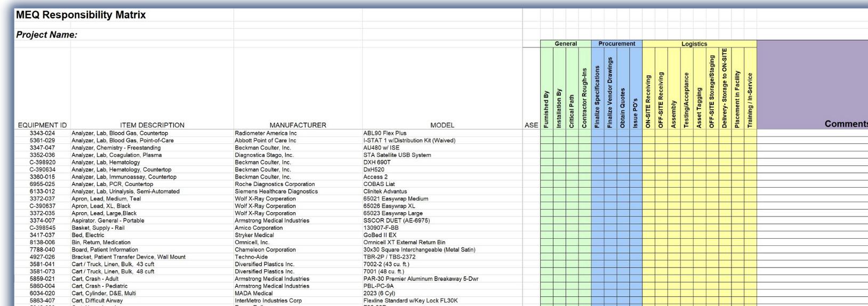Click the General group header
This screenshot has height=306, width=868.
pyautogui.click(x=566, y=44)
